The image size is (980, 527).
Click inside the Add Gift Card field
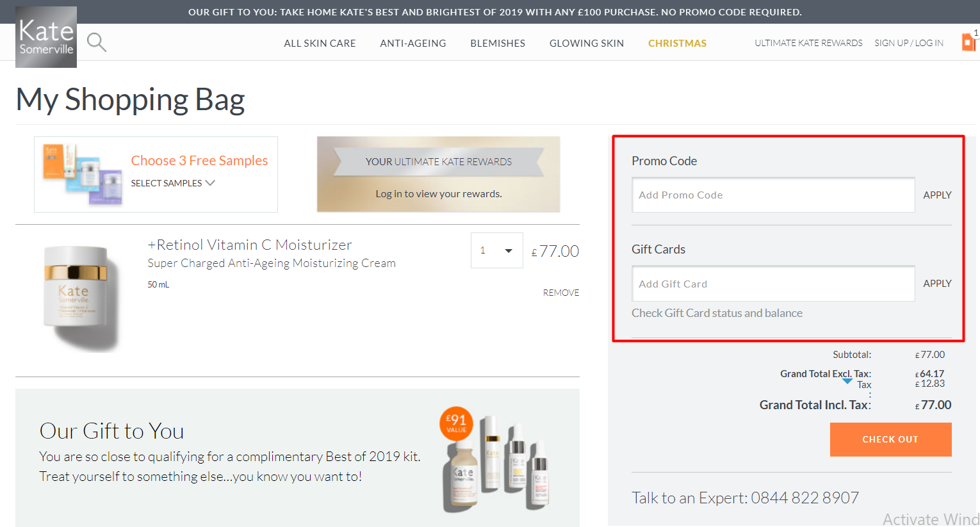coord(772,283)
